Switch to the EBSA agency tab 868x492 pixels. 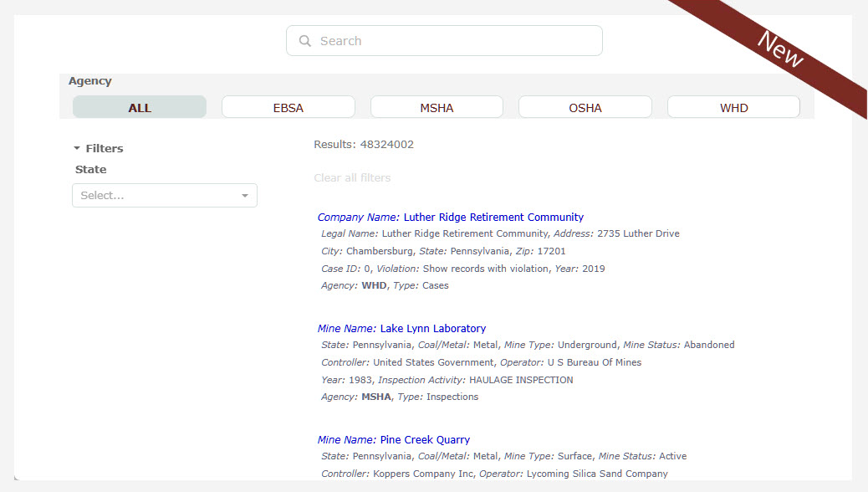point(288,107)
